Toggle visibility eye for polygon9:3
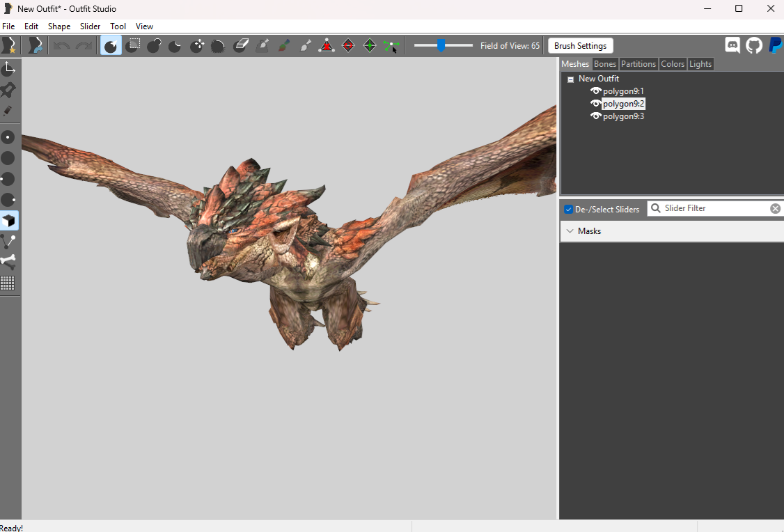The width and height of the screenshot is (784, 532). click(595, 116)
